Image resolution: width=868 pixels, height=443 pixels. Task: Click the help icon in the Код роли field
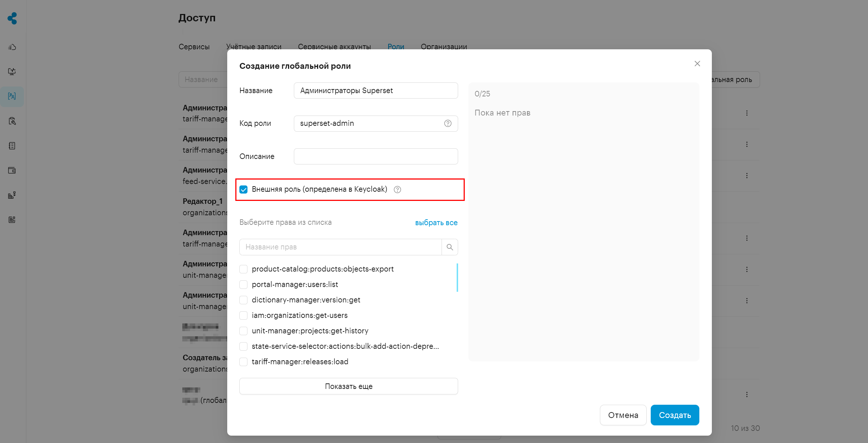tap(448, 124)
